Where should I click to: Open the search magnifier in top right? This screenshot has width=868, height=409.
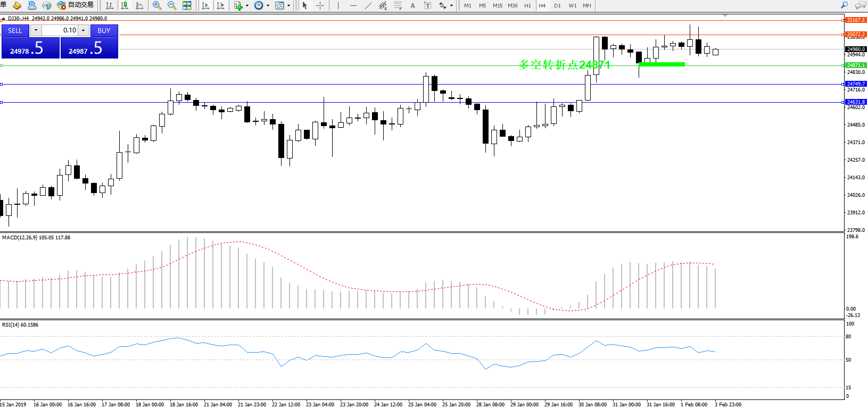point(844,5)
